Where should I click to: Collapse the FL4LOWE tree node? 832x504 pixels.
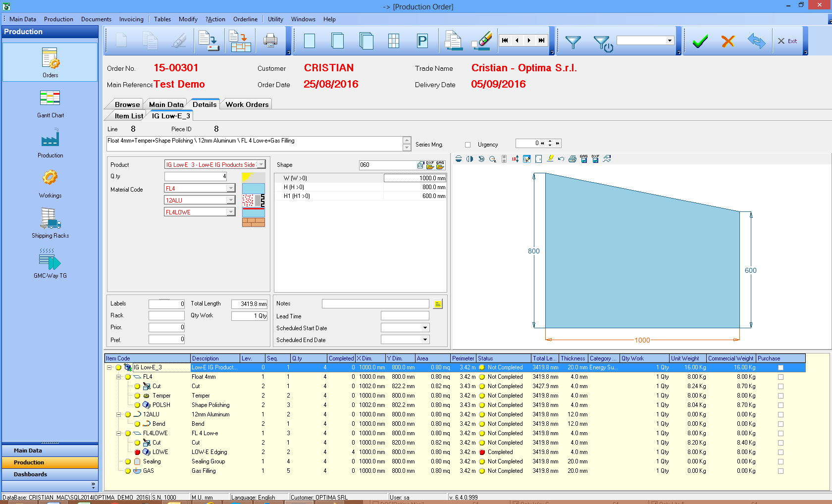point(118,434)
